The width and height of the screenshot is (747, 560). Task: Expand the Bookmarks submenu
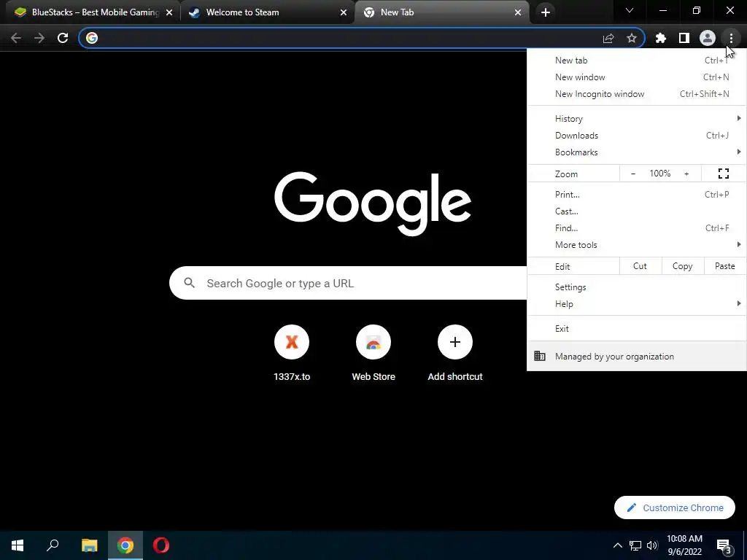pos(636,152)
